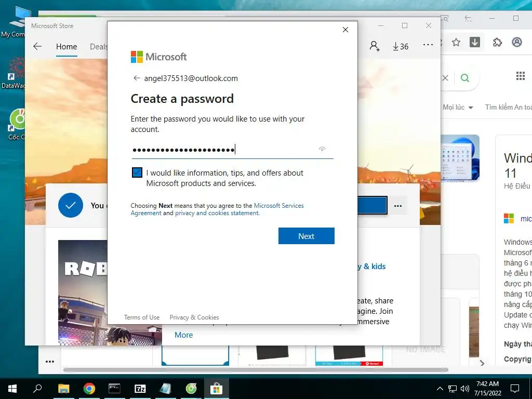
Task: Open browser downloads arrow icon
Action: tap(475, 42)
